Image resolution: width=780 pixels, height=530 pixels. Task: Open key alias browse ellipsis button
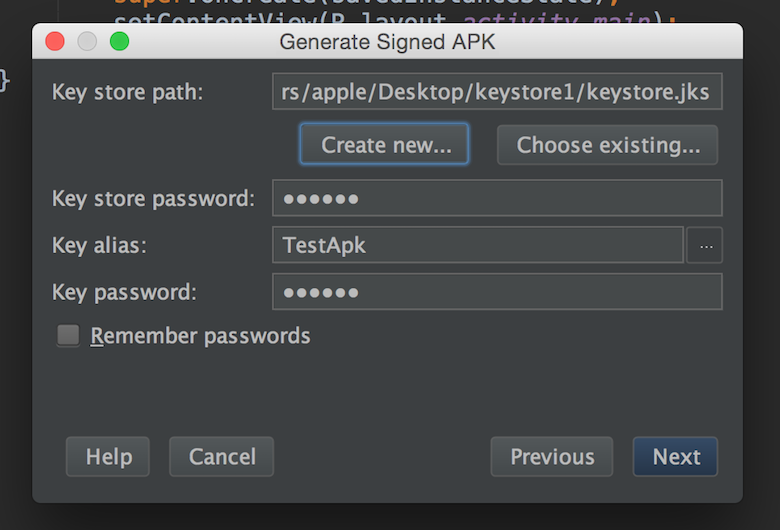click(x=705, y=245)
